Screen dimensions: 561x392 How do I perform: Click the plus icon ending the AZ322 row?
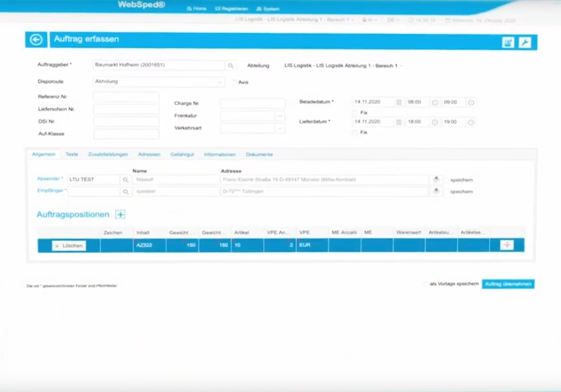coord(507,245)
